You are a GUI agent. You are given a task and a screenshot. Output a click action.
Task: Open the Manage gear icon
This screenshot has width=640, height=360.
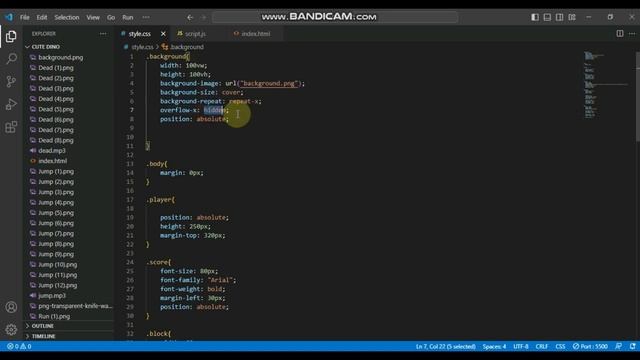(11, 329)
